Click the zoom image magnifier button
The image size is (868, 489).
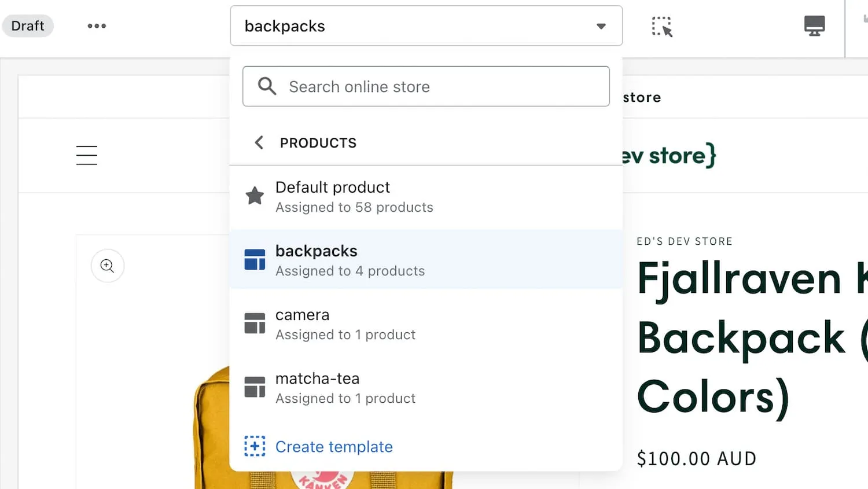point(108,266)
